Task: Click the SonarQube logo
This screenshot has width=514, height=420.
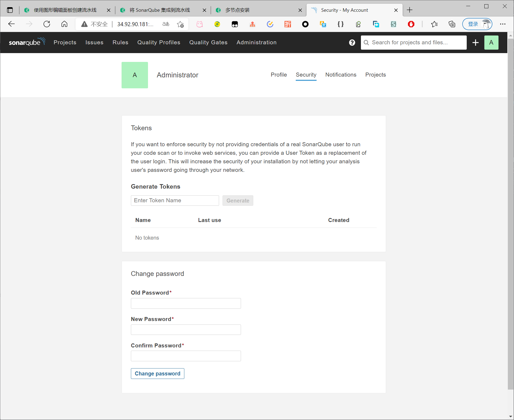Action: click(27, 42)
